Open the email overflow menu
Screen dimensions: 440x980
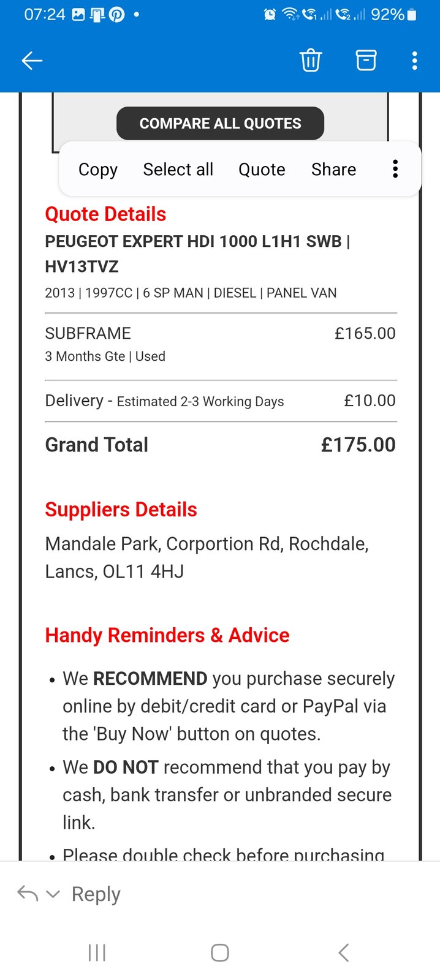pos(415,60)
